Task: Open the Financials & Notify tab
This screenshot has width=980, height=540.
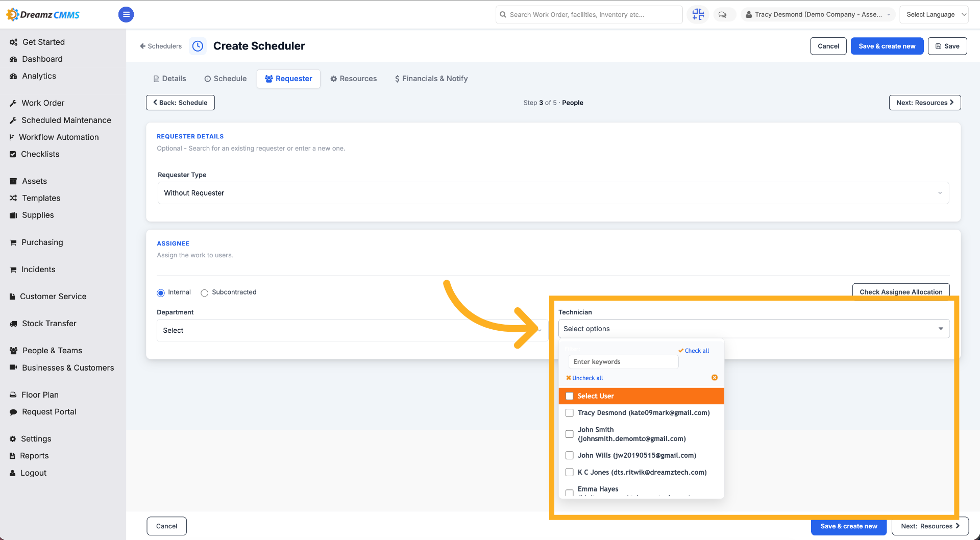Action: (431, 79)
